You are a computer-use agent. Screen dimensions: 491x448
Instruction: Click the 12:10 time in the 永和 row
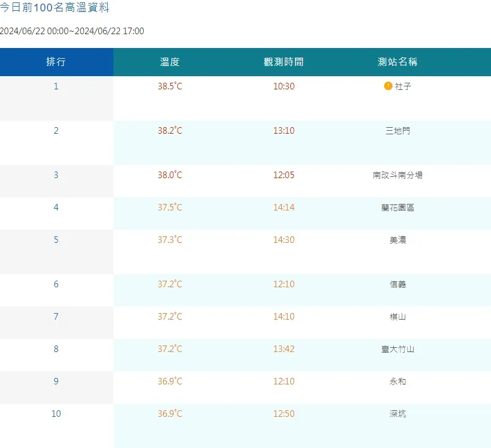284,381
